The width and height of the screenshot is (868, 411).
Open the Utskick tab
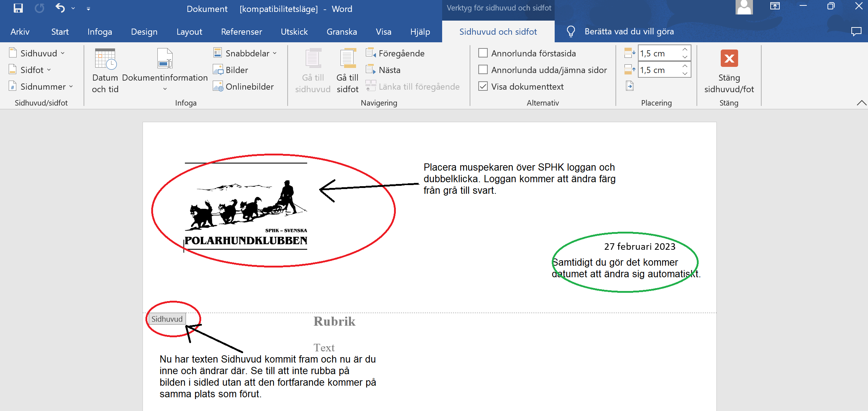pyautogui.click(x=294, y=32)
